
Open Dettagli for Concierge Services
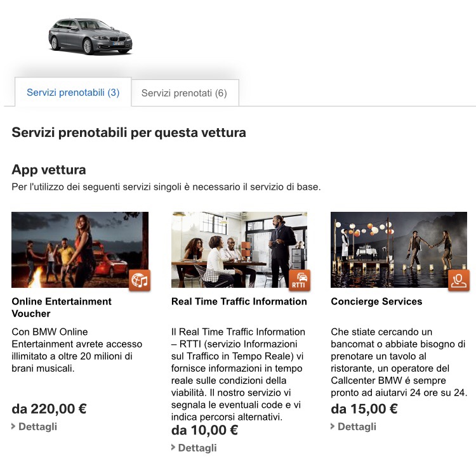[357, 426]
